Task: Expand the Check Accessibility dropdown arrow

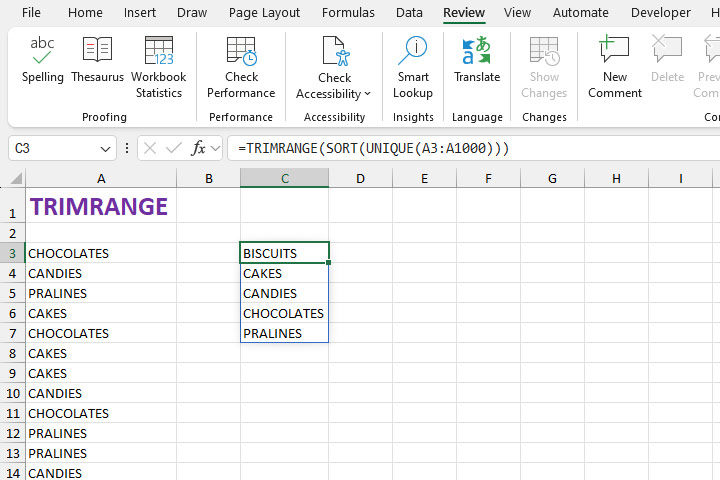Action: [367, 94]
